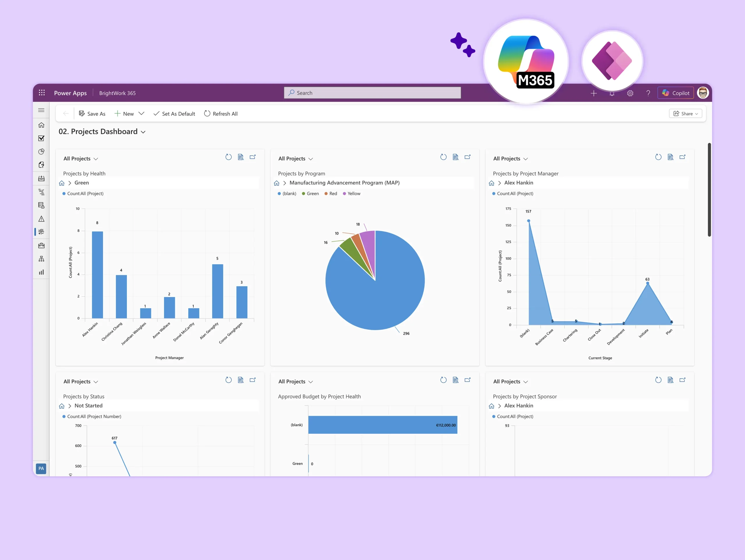Expand the Projects by Project Manager chart
Image resolution: width=745 pixels, height=560 pixels.
683,157
